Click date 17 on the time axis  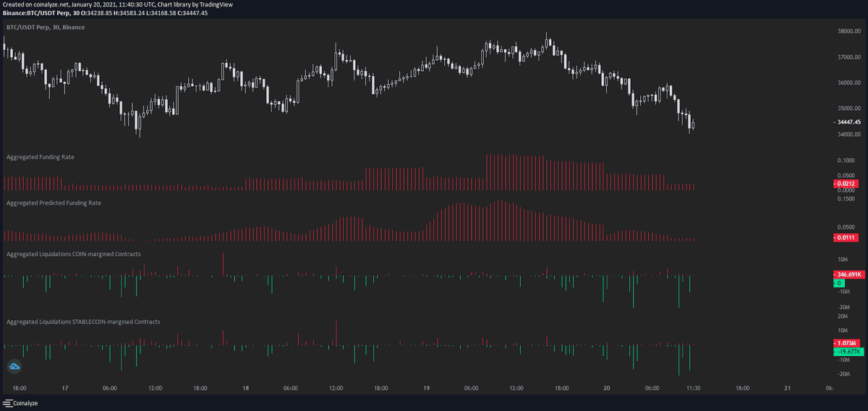pos(64,389)
